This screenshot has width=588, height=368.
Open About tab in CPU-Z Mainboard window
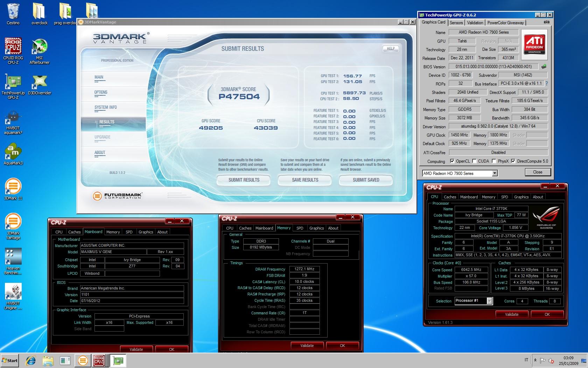(162, 232)
